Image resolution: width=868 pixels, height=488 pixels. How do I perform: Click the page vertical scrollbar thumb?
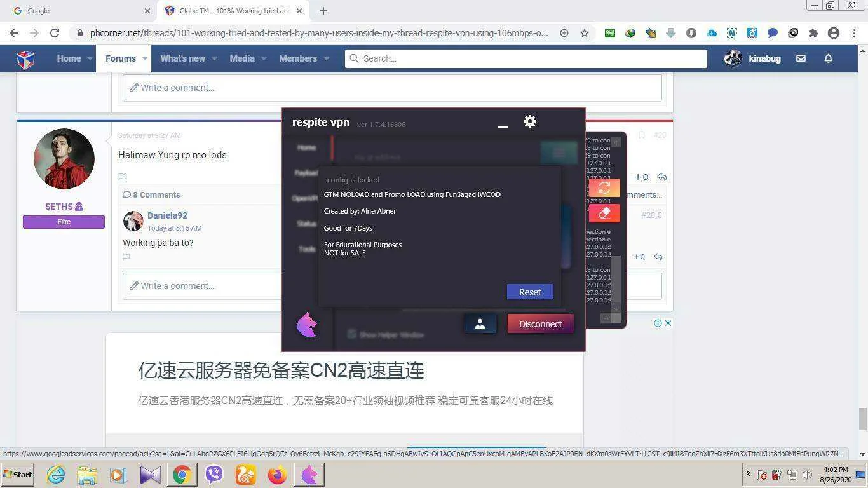coord(862,419)
